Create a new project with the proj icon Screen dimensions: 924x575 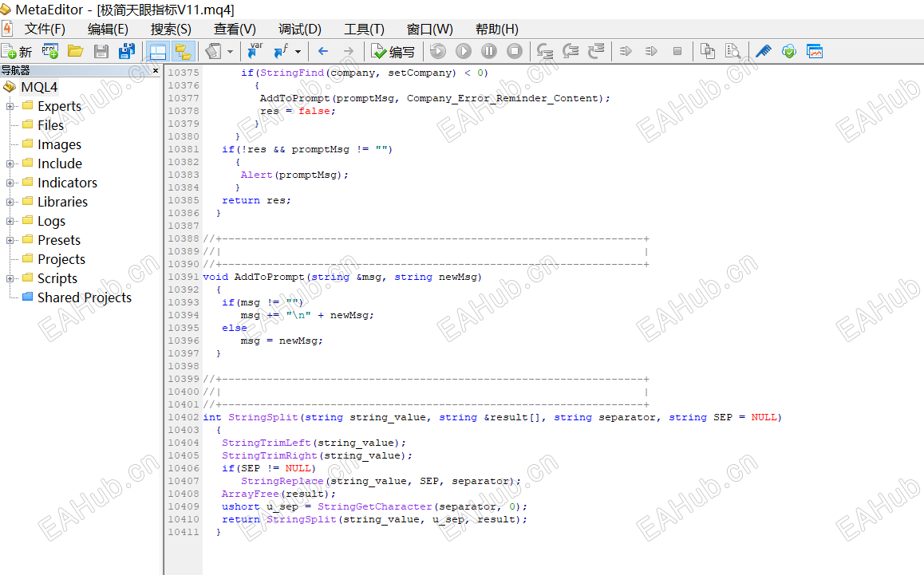(x=50, y=52)
